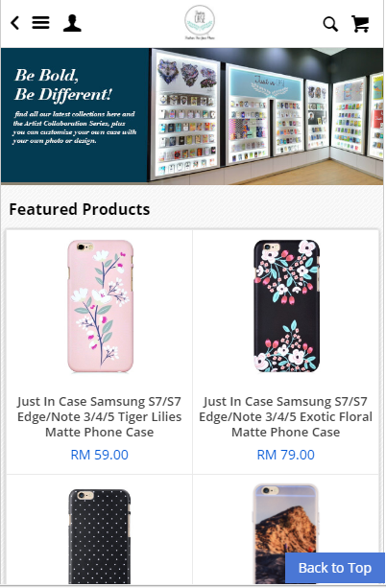Click the store shelves photo in banner
The image size is (386, 588).
coord(265,116)
